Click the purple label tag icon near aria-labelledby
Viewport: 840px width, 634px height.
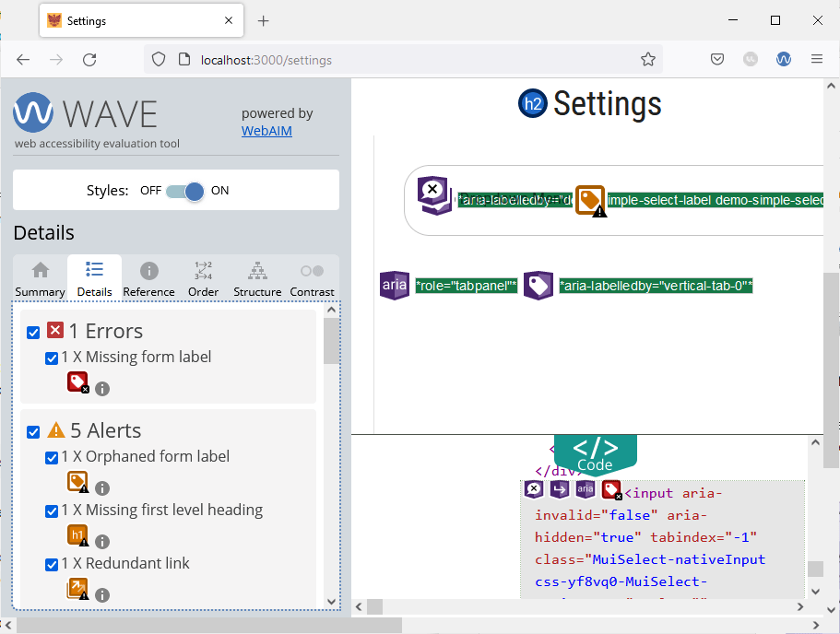(x=538, y=286)
